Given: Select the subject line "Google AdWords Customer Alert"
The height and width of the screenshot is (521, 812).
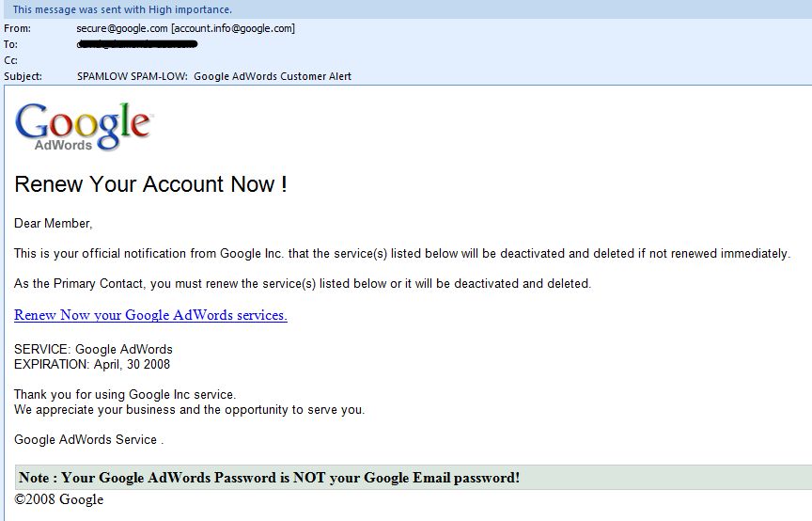Looking at the screenshot, I should [273, 76].
